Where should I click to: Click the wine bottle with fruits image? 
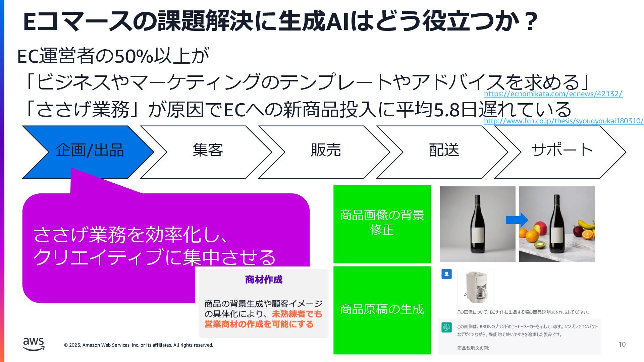(557, 224)
